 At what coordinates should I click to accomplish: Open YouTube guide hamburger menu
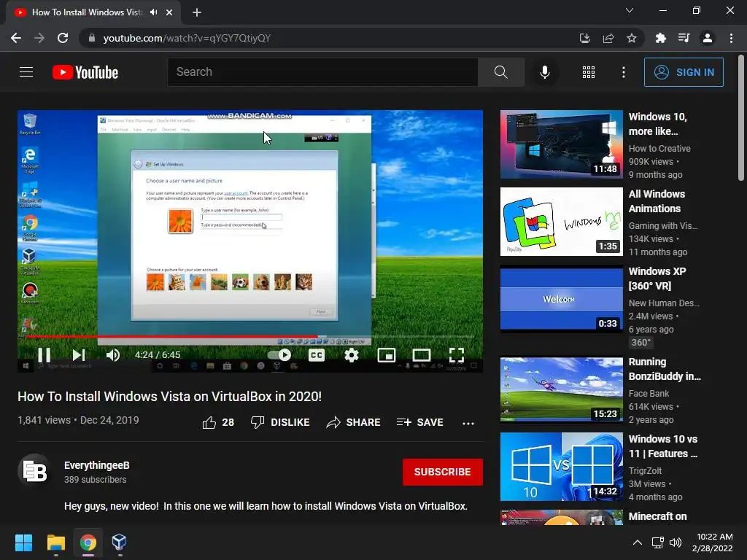pyautogui.click(x=26, y=72)
